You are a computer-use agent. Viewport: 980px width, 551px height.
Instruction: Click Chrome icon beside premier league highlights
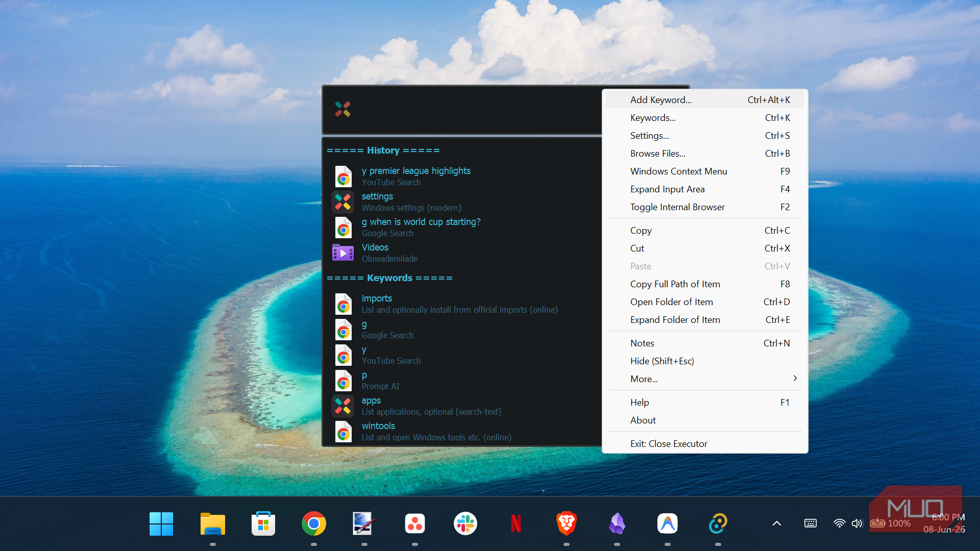pos(343,177)
